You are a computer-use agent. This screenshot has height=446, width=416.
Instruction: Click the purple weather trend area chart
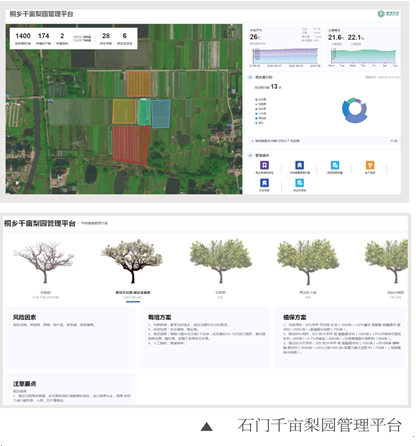[285, 56]
